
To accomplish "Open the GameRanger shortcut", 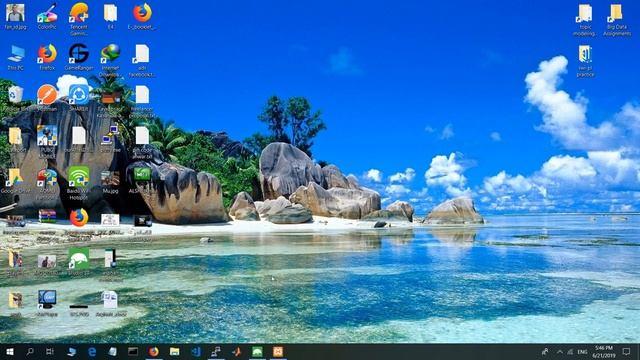I will [x=79, y=58].
